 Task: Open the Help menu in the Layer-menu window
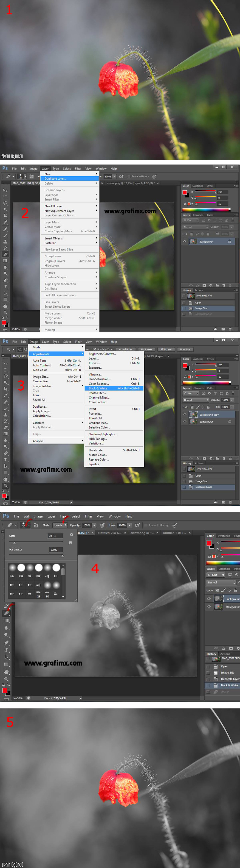pyautogui.click(x=114, y=168)
